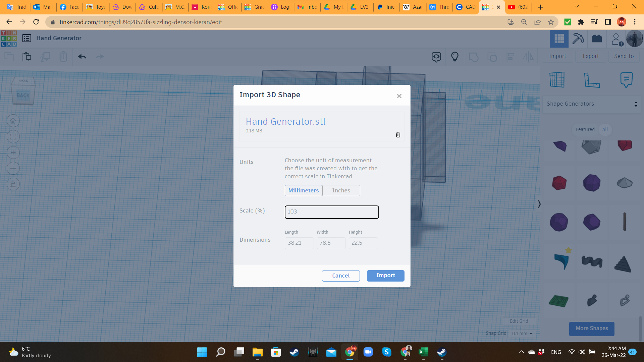Click the Paste clipboard icon
This screenshot has height=362, width=644.
26,57
